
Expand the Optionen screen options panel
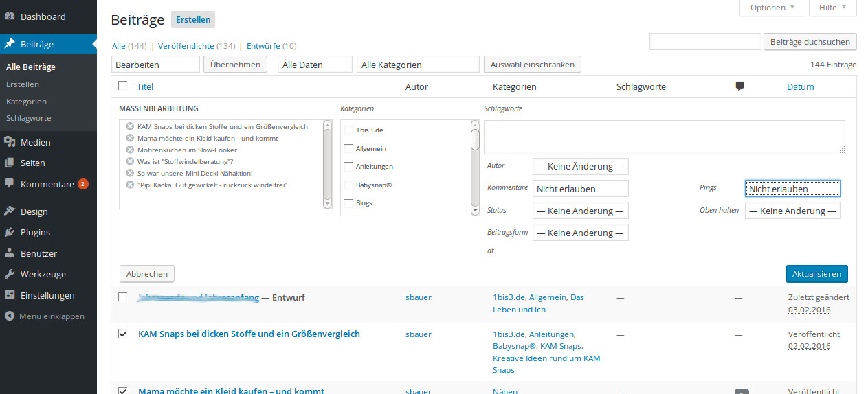[x=771, y=8]
